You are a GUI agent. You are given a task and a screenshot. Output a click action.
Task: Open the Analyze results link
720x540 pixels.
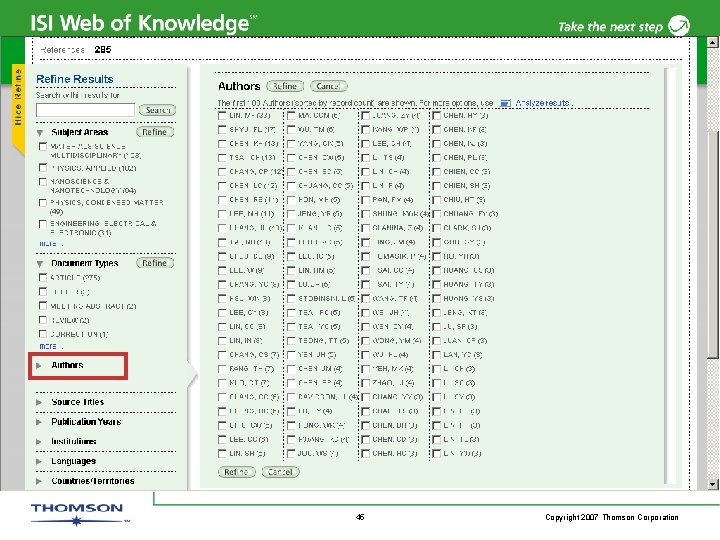point(542,103)
